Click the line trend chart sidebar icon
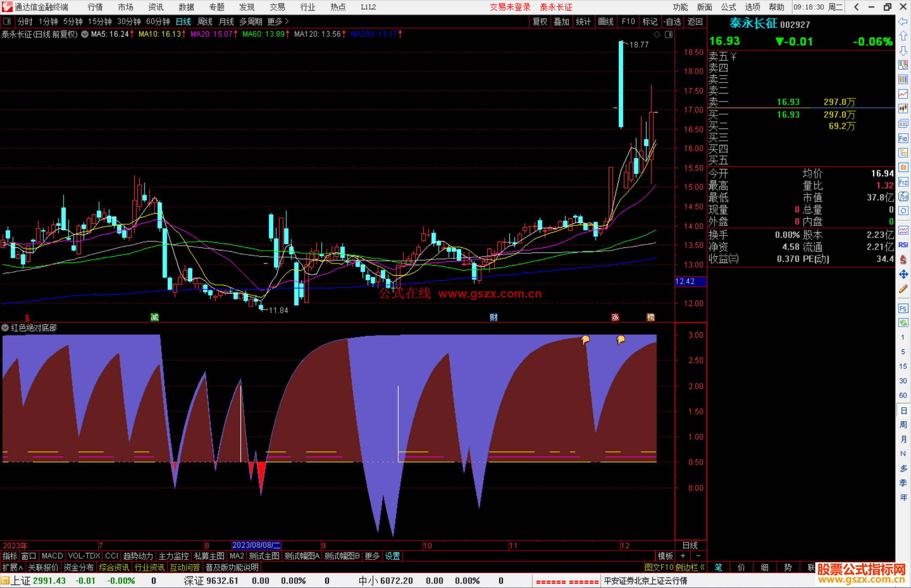Viewport: 911px width, 588px height. (903, 94)
